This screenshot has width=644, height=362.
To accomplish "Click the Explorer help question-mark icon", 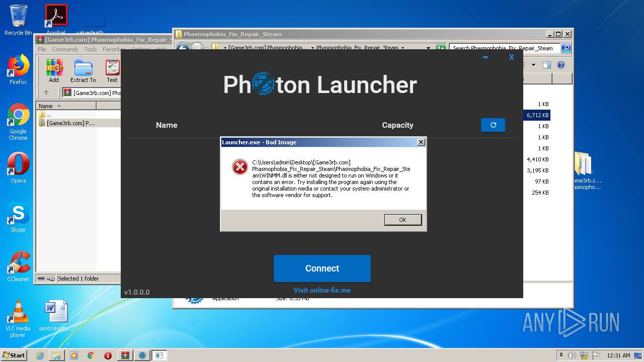I will [561, 65].
